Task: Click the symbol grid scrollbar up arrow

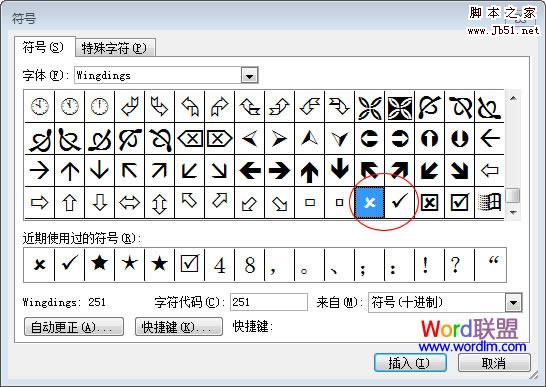Action: (513, 98)
